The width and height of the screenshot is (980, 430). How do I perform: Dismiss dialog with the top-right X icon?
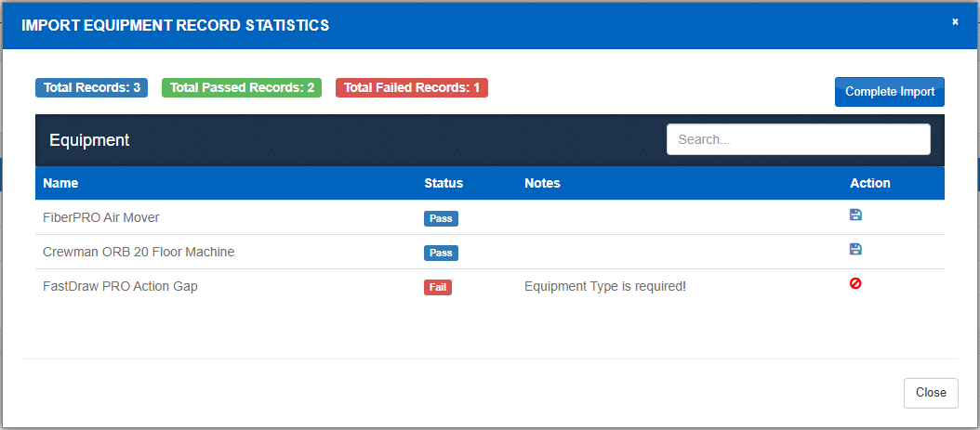point(955,22)
